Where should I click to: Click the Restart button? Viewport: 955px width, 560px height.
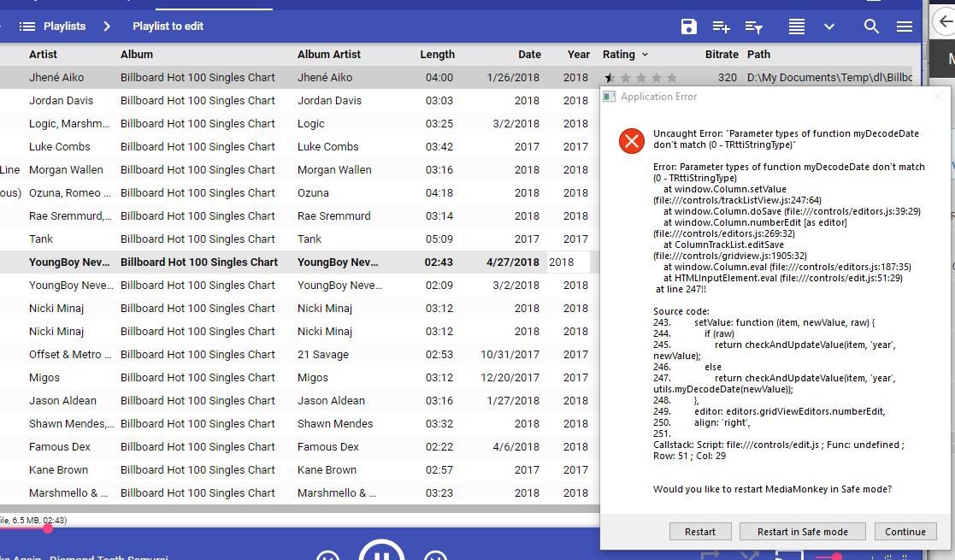coord(699,532)
